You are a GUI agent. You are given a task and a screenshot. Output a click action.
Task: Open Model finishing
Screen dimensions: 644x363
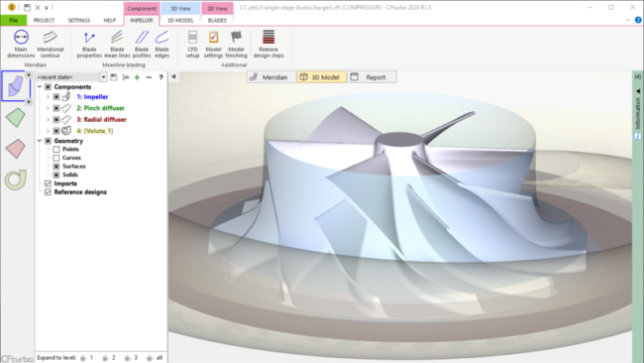[x=236, y=44]
